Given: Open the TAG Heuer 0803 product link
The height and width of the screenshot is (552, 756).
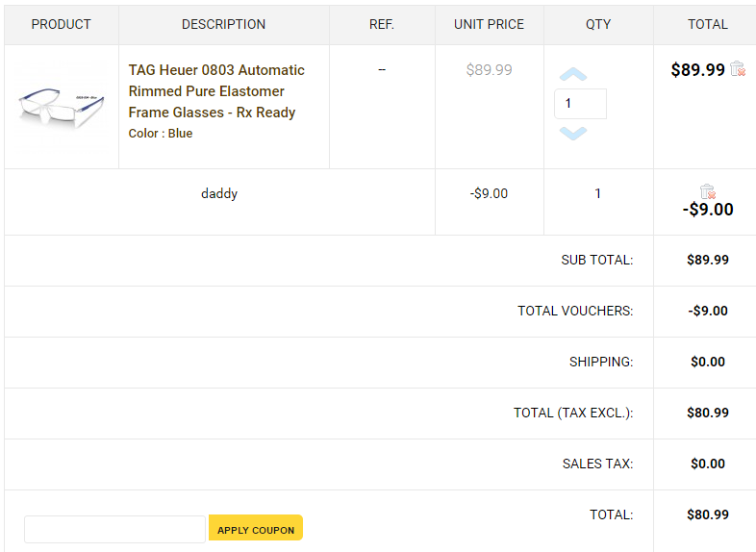Looking at the screenshot, I should click(216, 91).
